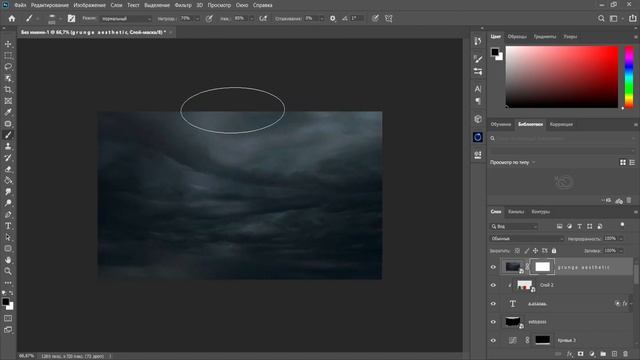This screenshot has width=640, height=360.
Task: Add layer style via fx icon at the bottom
Action: [x=569, y=354]
